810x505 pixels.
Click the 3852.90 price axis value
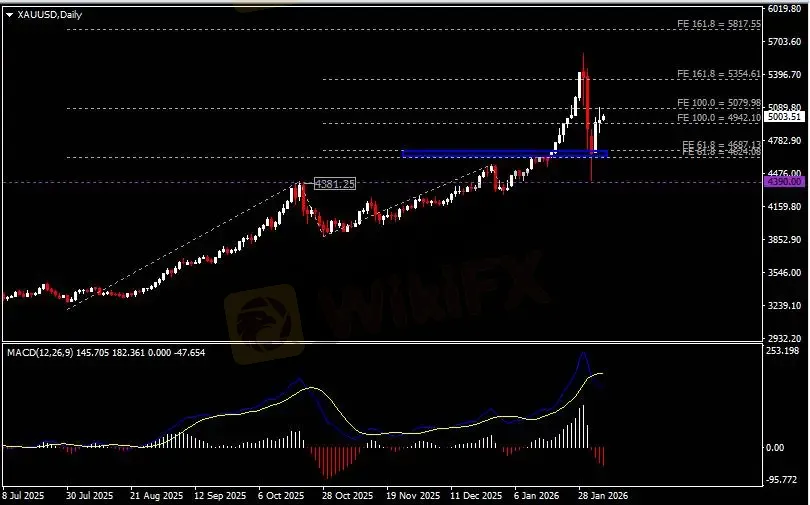(x=784, y=240)
